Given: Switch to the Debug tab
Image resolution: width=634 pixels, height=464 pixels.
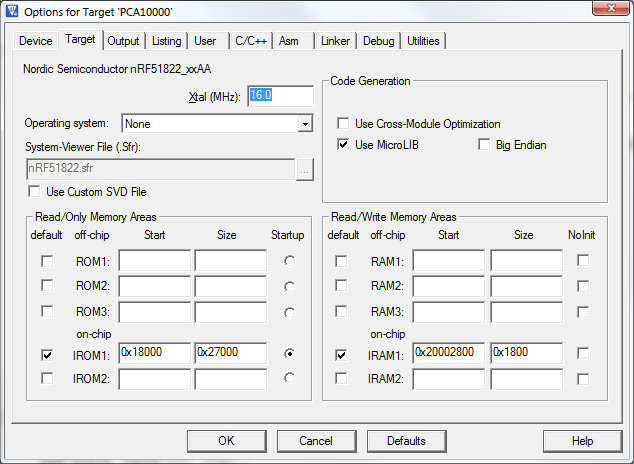Looking at the screenshot, I should click(x=378, y=41).
